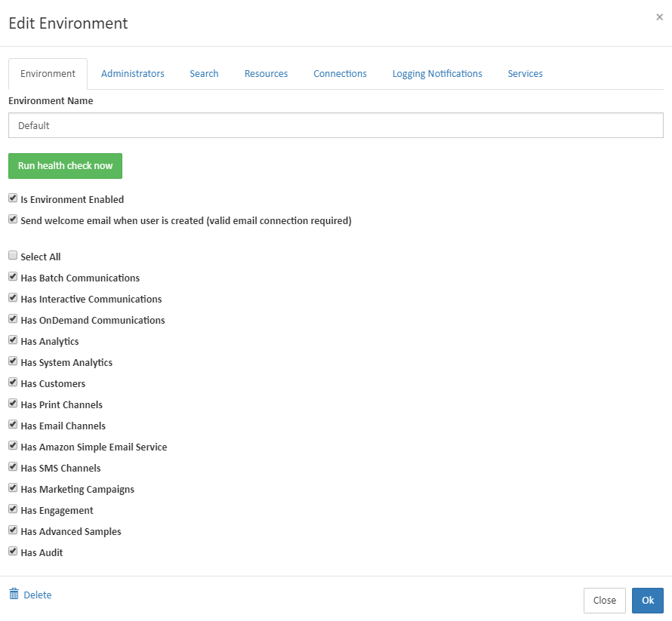Go to the Resources tab
This screenshot has width=672, height=621.
266,74
